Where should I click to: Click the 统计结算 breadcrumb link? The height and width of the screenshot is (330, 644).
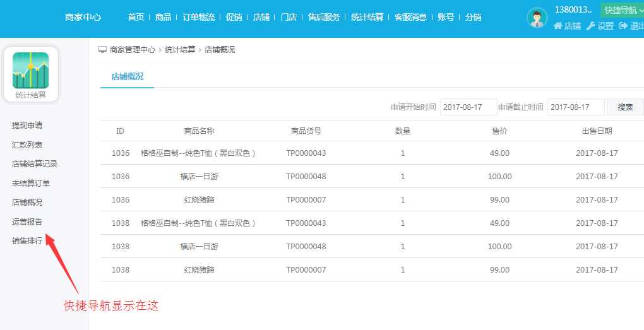point(180,50)
